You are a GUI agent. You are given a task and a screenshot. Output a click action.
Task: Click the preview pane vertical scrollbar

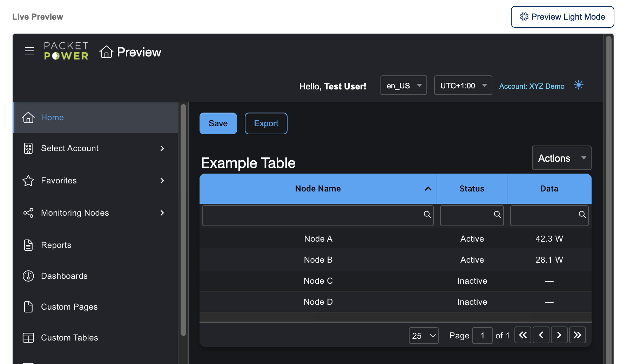609,200
